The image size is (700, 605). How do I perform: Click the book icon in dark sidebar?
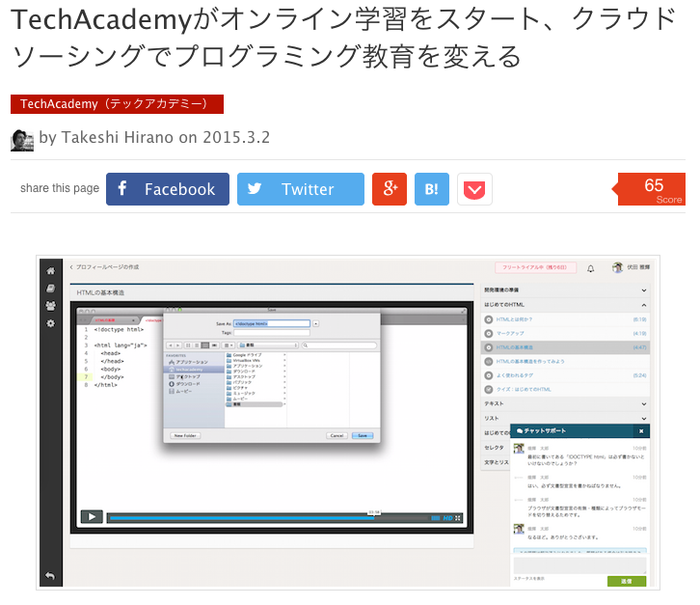[51, 289]
